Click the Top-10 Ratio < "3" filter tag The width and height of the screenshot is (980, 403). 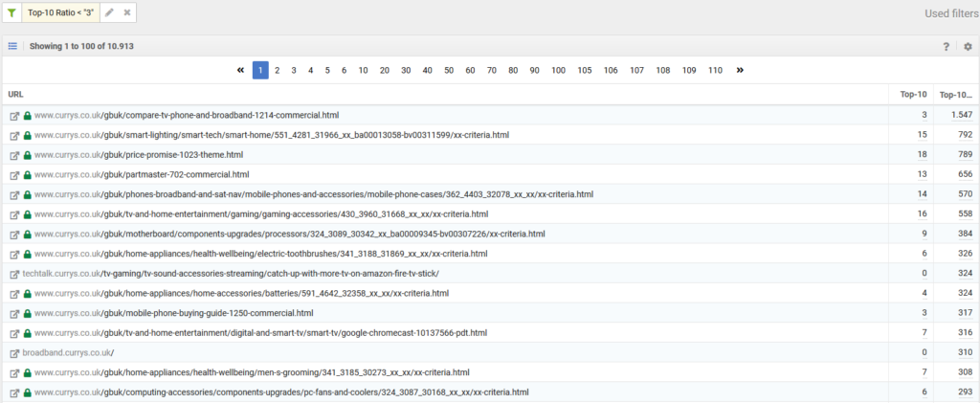61,12
